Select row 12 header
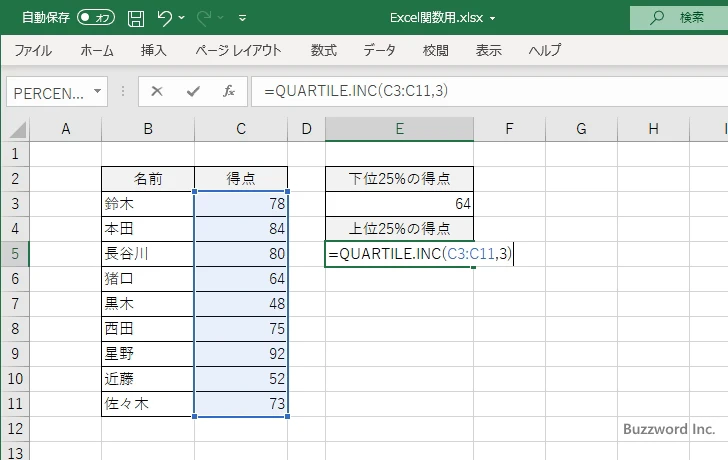The height and width of the screenshot is (460, 728). pos(15,428)
